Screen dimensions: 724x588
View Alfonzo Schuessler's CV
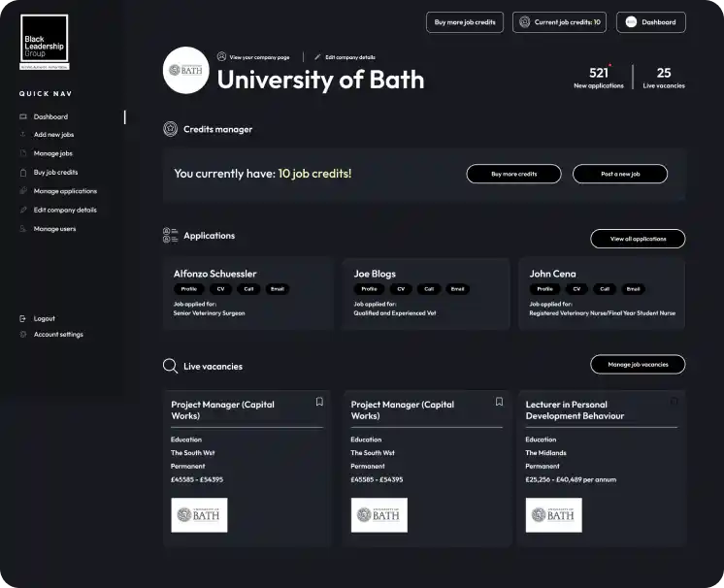[220, 289]
